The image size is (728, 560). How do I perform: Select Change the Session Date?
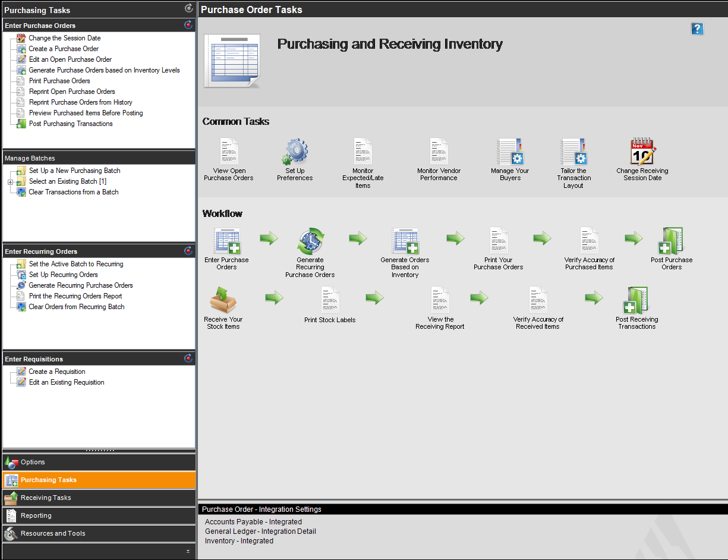65,38
